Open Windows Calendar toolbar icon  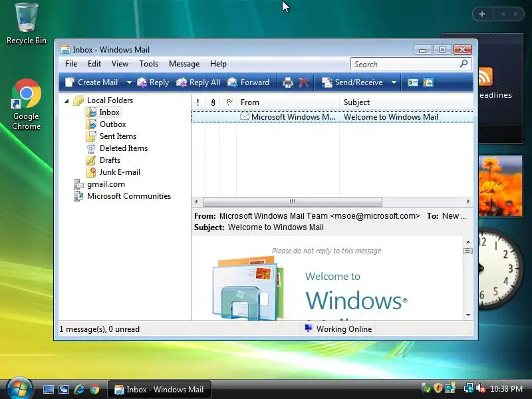[x=428, y=82]
